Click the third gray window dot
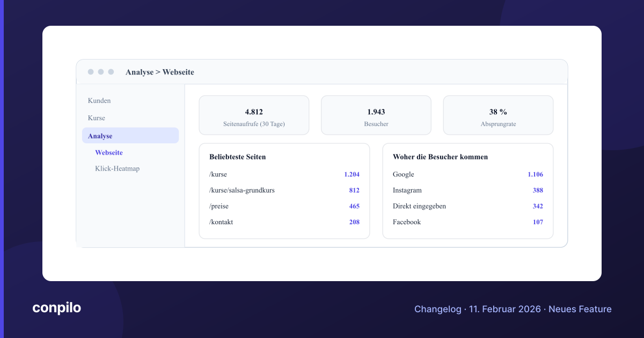This screenshot has height=338, width=644. tap(111, 72)
